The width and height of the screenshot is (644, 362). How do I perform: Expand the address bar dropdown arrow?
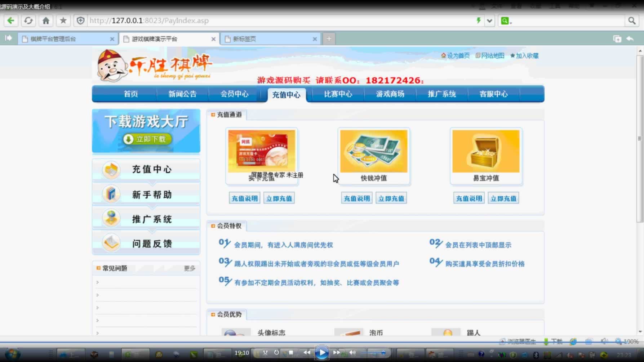pyautogui.click(x=489, y=21)
